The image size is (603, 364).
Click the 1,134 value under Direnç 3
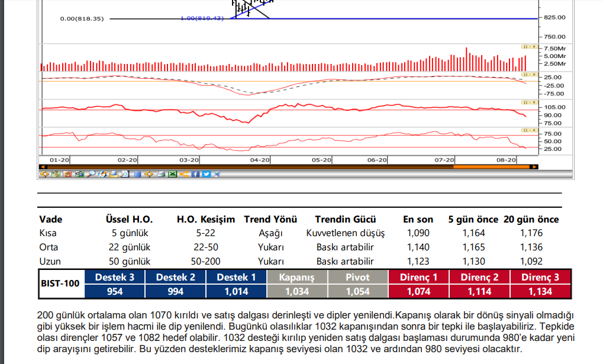(540, 291)
